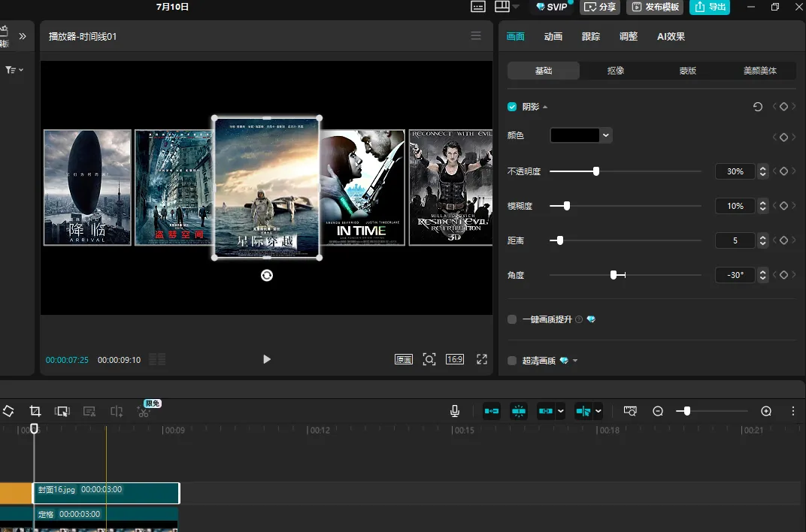Image resolution: width=806 pixels, height=532 pixels.
Task: Open dropdown arrow next to linkage button
Action: click(x=560, y=411)
